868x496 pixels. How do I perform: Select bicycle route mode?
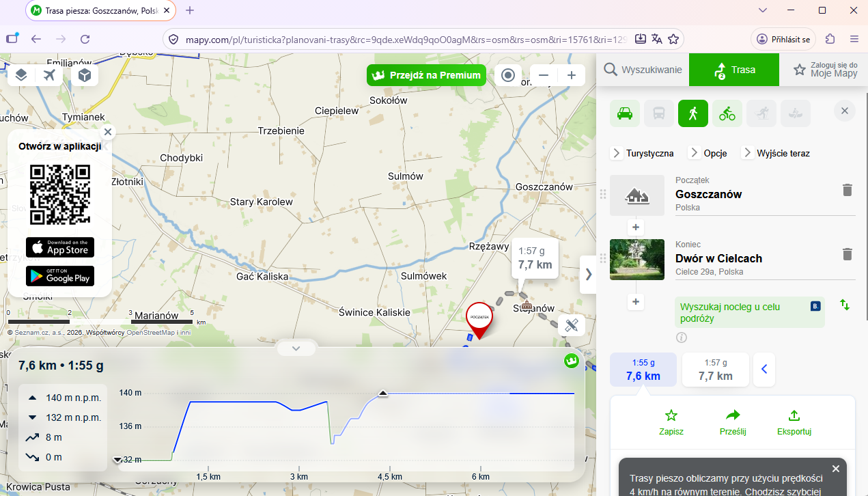[727, 113]
